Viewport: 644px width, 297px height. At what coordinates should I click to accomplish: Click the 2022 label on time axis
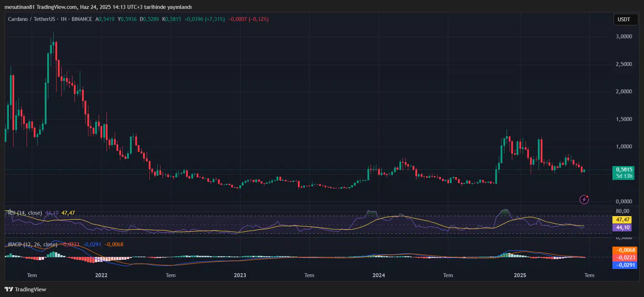pos(101,275)
